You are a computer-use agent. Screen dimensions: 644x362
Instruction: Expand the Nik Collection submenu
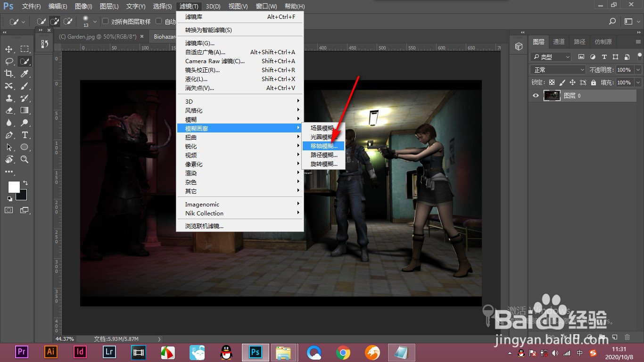239,213
